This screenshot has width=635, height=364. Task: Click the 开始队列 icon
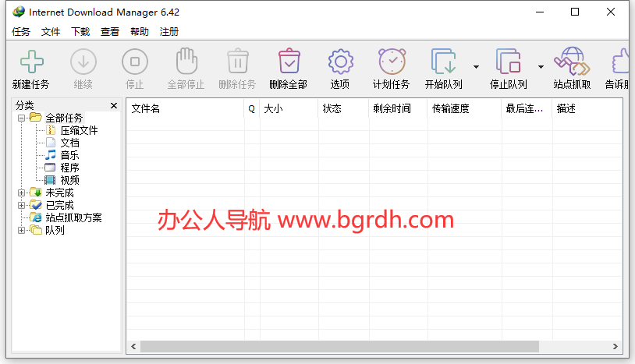click(x=443, y=62)
